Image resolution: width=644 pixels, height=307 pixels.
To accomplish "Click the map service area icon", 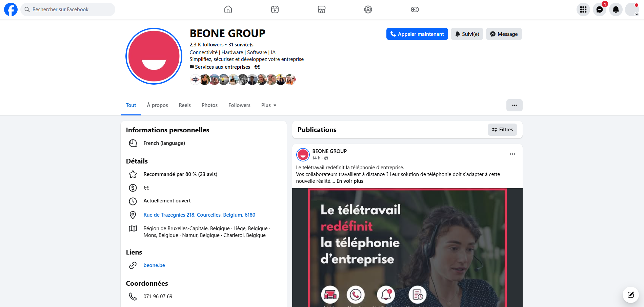I will pos(133,228).
